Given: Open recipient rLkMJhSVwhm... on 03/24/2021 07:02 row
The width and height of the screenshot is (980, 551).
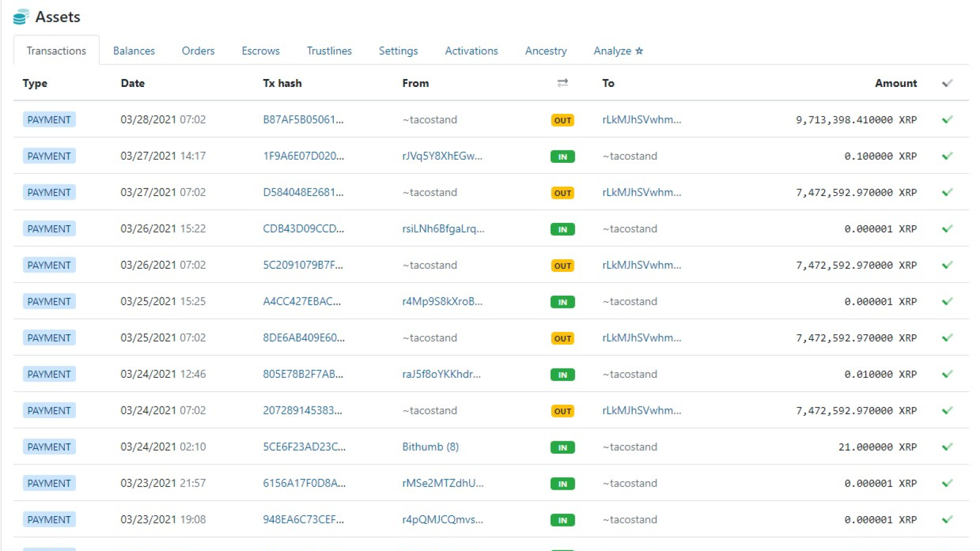Looking at the screenshot, I should pyautogui.click(x=641, y=410).
